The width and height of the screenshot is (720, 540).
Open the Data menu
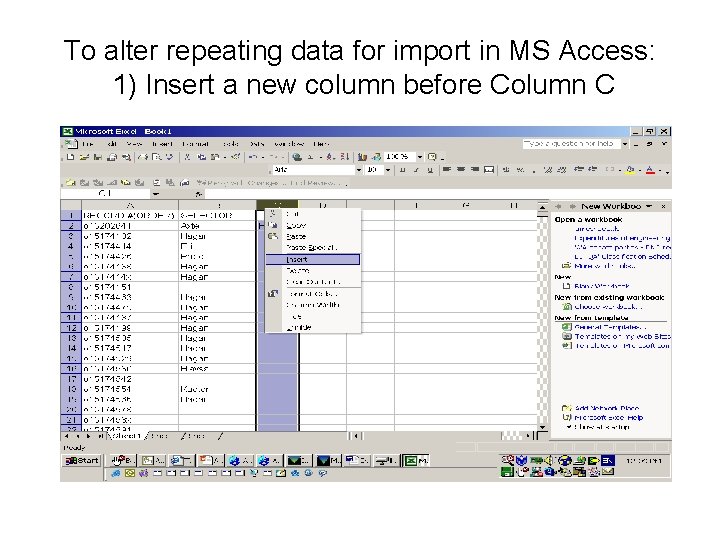[257, 144]
